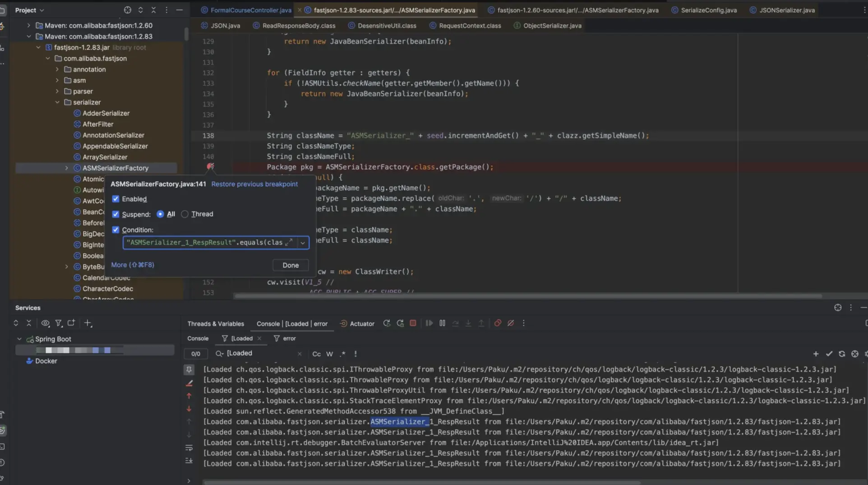The width and height of the screenshot is (868, 485).
Task: Click Select Opened File target icon in Project panel
Action: (127, 10)
